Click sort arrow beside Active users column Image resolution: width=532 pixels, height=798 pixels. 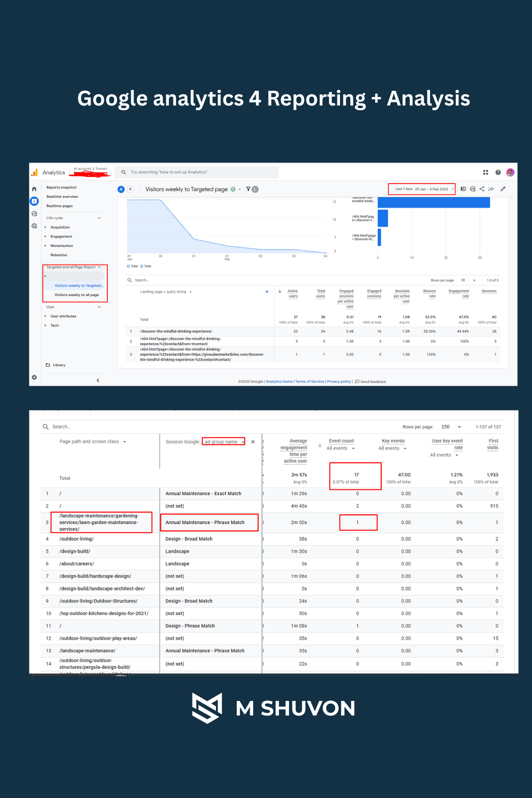pos(280,291)
